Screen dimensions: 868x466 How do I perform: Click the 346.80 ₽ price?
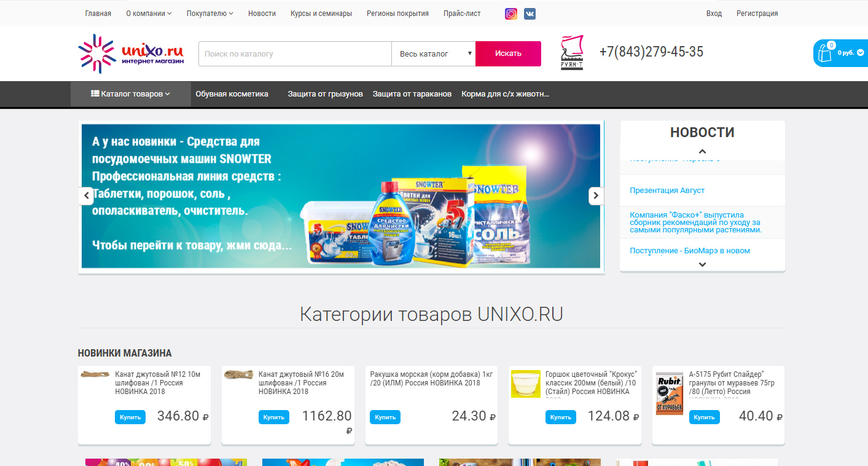click(183, 416)
